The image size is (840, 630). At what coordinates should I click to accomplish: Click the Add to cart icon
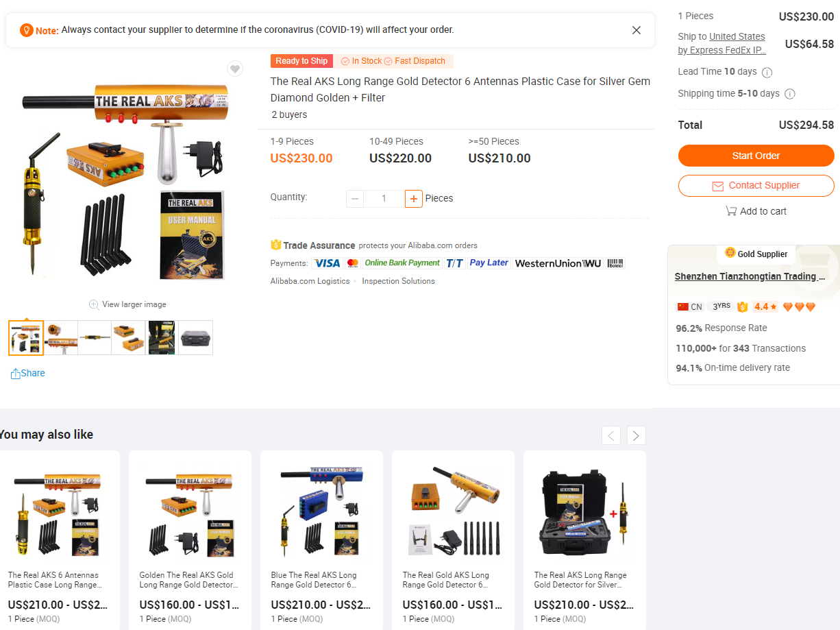point(731,211)
